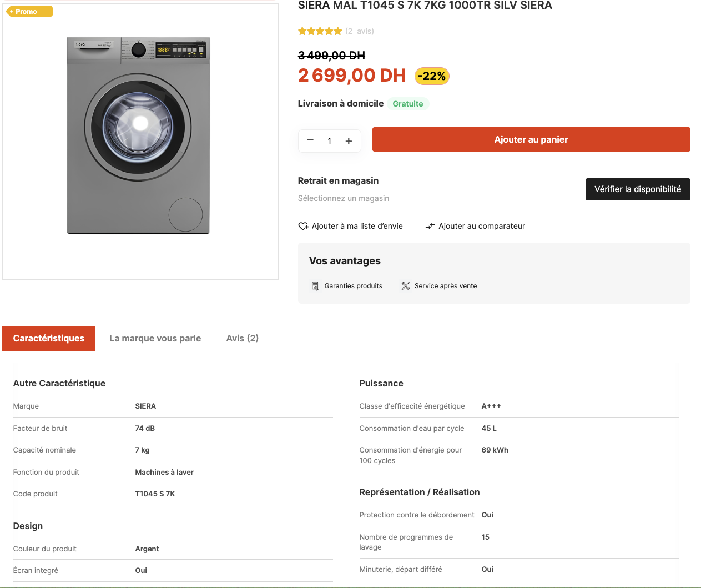This screenshot has height=588, width=701.
Task: Click the Représentation / Réalisation heading
Action: coord(420,492)
